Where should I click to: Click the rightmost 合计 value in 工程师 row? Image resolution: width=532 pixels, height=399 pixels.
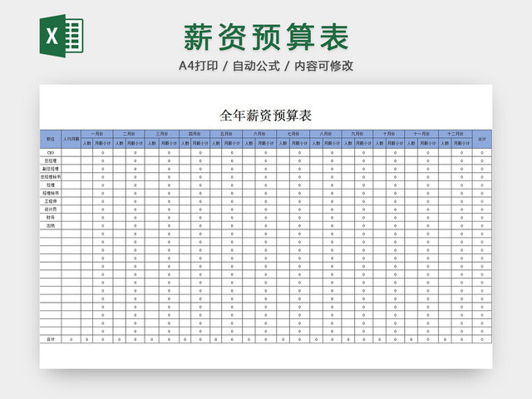(482, 201)
